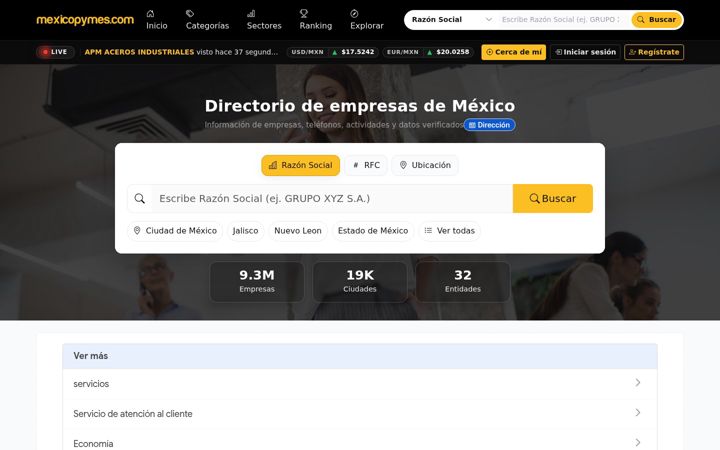Open the Explorar menu item

coord(366,20)
